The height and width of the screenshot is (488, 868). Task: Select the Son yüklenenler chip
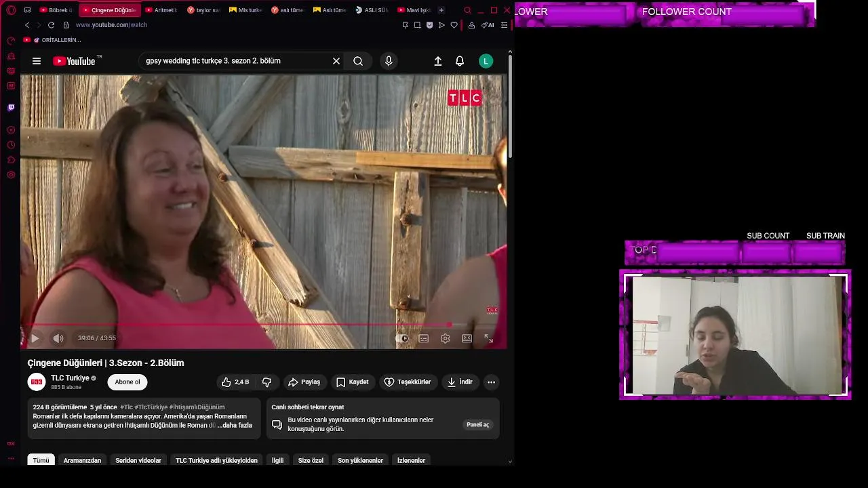(360, 461)
